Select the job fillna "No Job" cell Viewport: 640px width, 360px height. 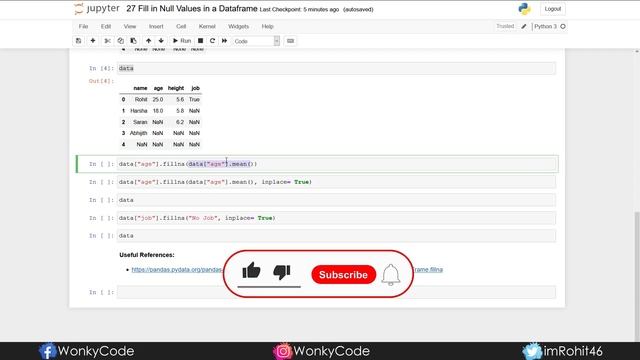point(336,218)
